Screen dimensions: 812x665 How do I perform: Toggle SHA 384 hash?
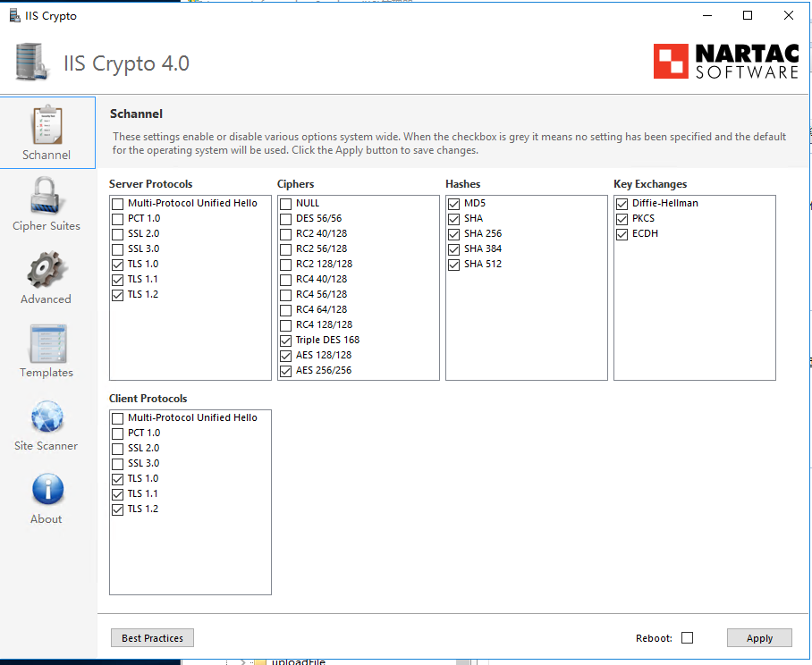(453, 249)
